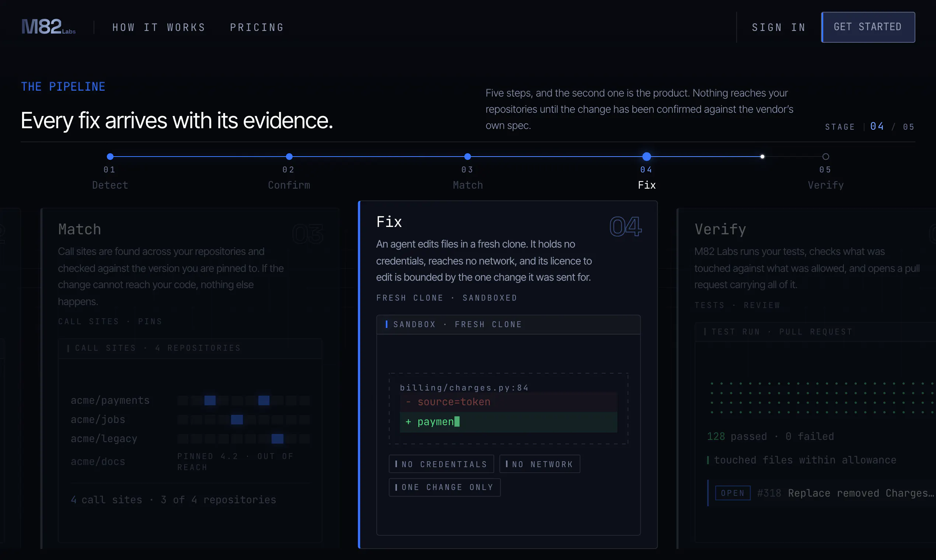936x560 pixels.
Task: Click the acme/docs repository row
Action: tap(190, 462)
